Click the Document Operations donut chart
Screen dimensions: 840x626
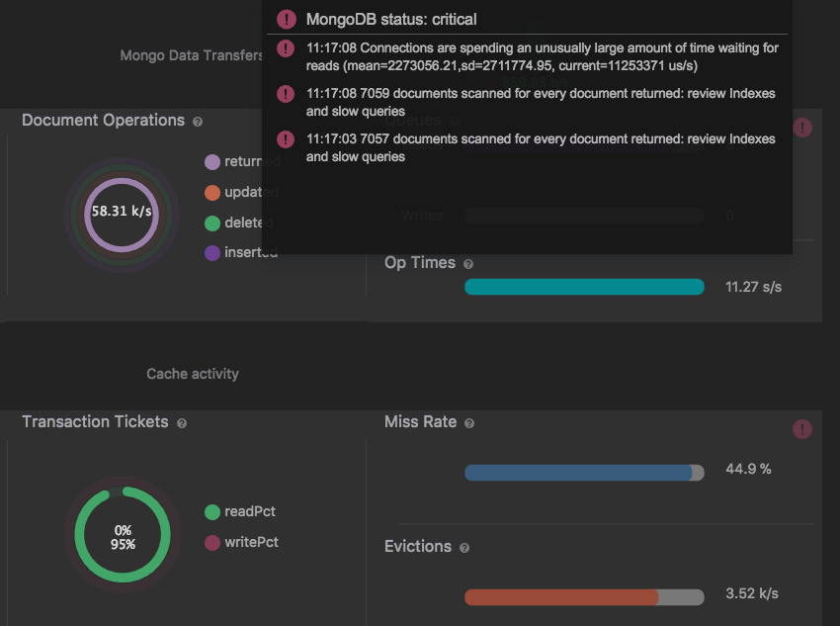(x=122, y=213)
